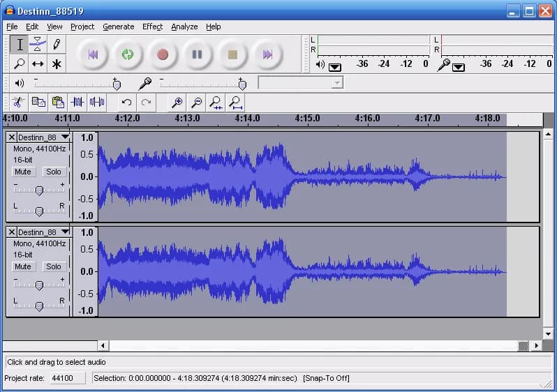Open the File menu
This screenshot has height=392, width=557.
click(12, 27)
